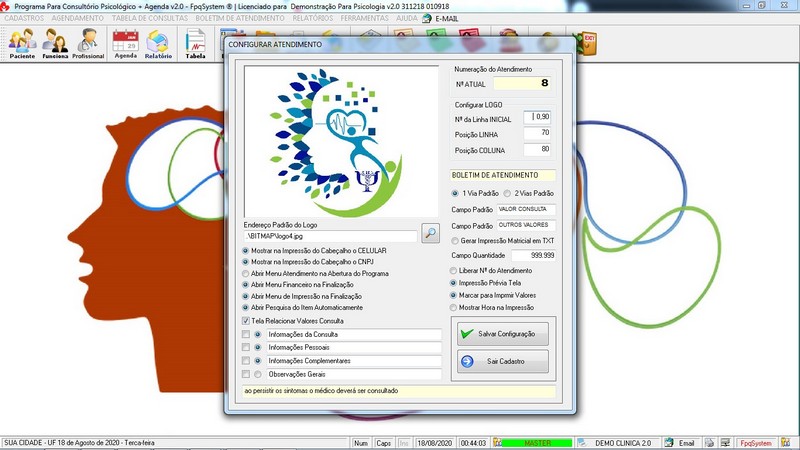Click the application icon in title bar

[x=5, y=7]
